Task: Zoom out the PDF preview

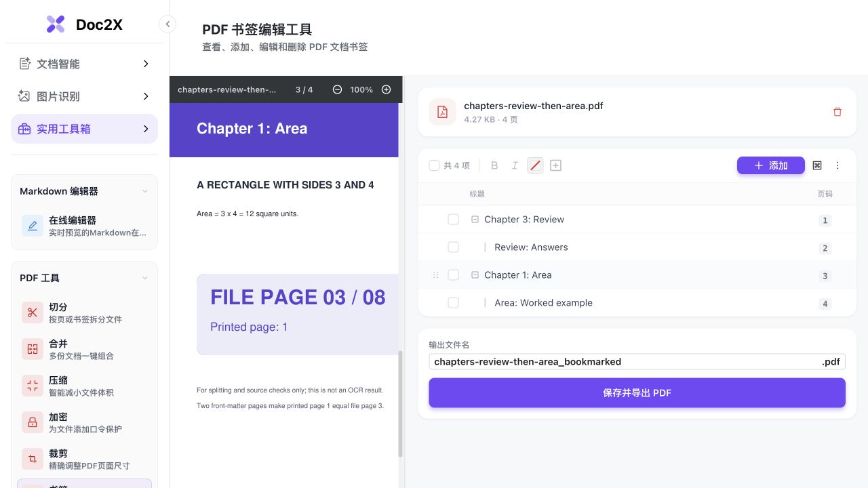Action: [337, 89]
